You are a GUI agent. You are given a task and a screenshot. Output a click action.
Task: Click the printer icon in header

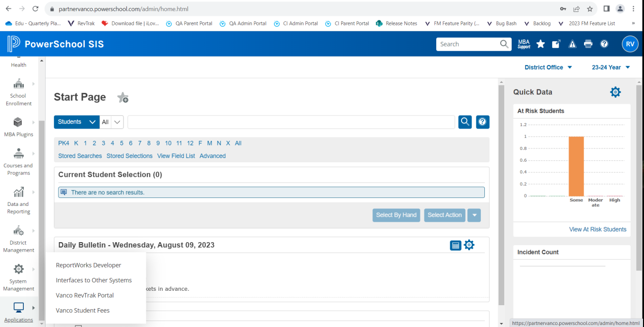click(588, 44)
